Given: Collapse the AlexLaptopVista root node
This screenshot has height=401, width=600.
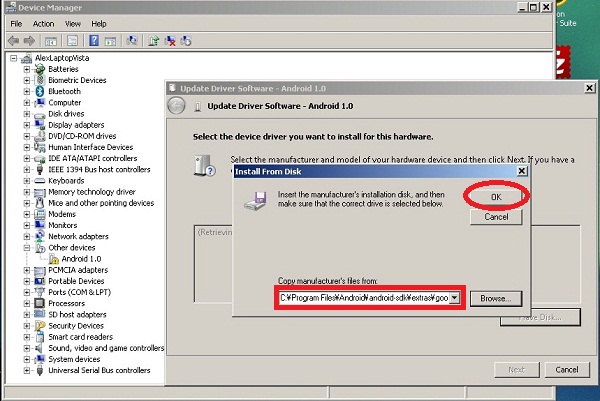Looking at the screenshot, I should click(x=14, y=58).
